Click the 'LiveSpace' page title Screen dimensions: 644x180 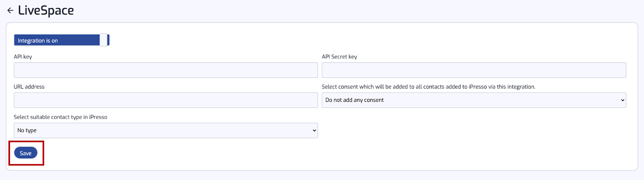click(46, 10)
